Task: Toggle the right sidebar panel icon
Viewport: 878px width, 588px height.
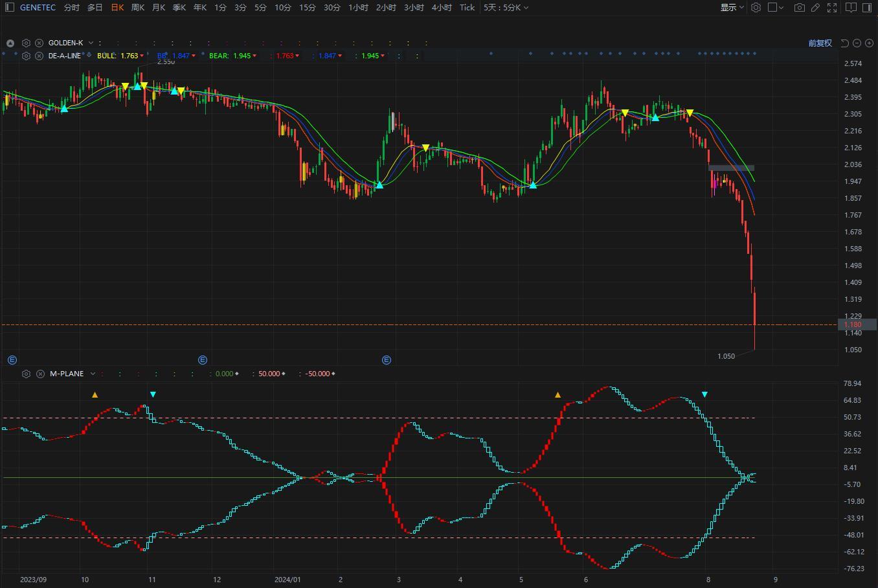Action: (868, 7)
